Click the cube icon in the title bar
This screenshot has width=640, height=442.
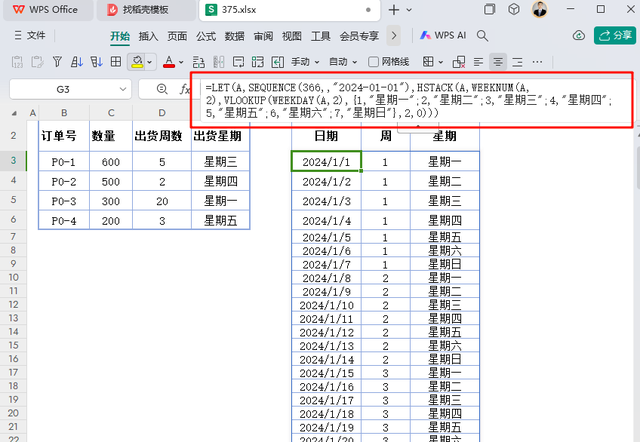pos(514,9)
